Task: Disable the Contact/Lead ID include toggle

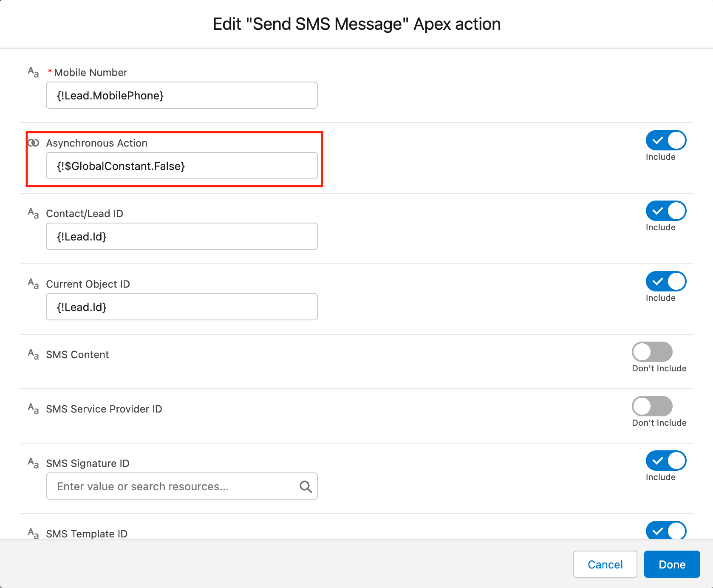Action: click(x=666, y=211)
